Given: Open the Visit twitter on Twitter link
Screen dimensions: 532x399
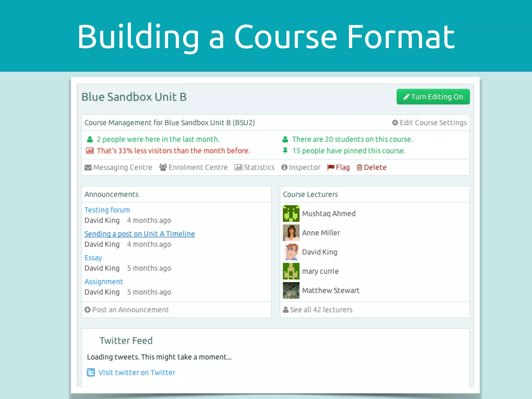Looking at the screenshot, I should coord(137,373).
